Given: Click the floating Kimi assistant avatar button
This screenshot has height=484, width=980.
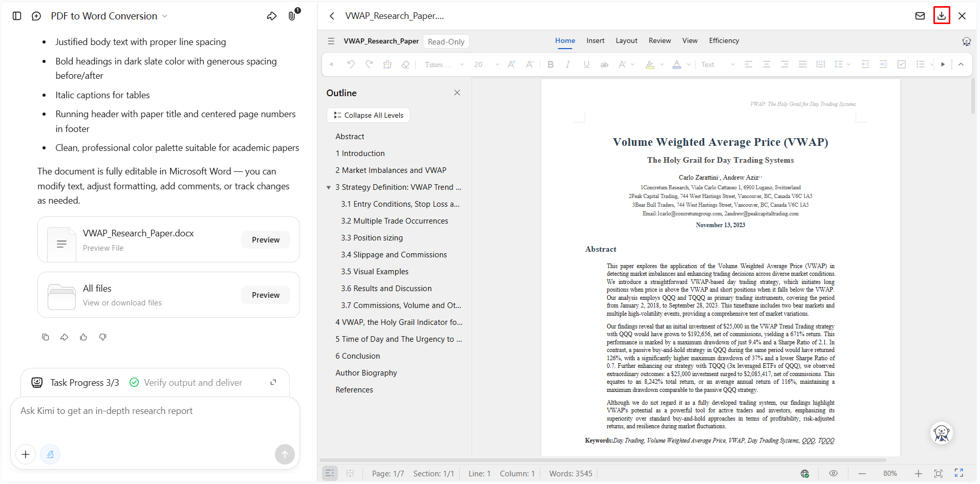Looking at the screenshot, I should point(942,433).
